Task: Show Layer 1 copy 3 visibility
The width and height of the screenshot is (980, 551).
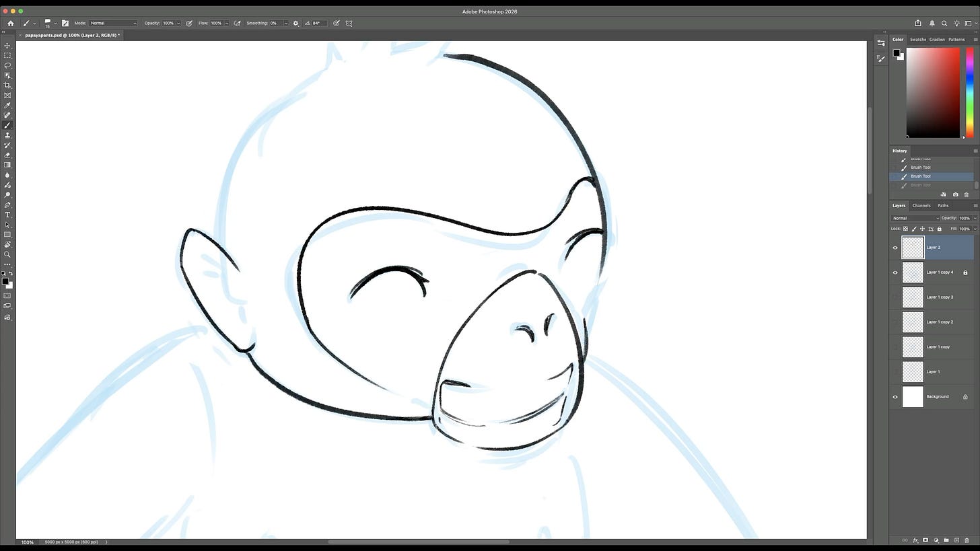Action: (x=895, y=297)
